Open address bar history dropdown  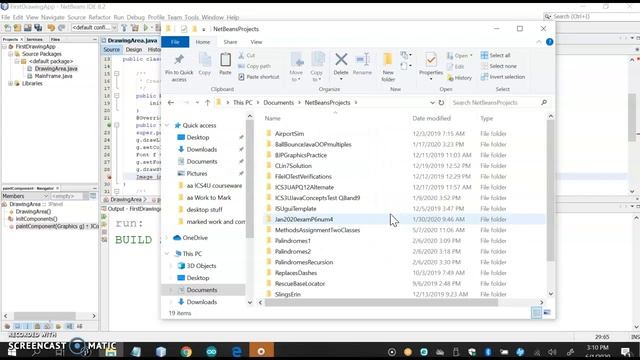[x=432, y=102]
